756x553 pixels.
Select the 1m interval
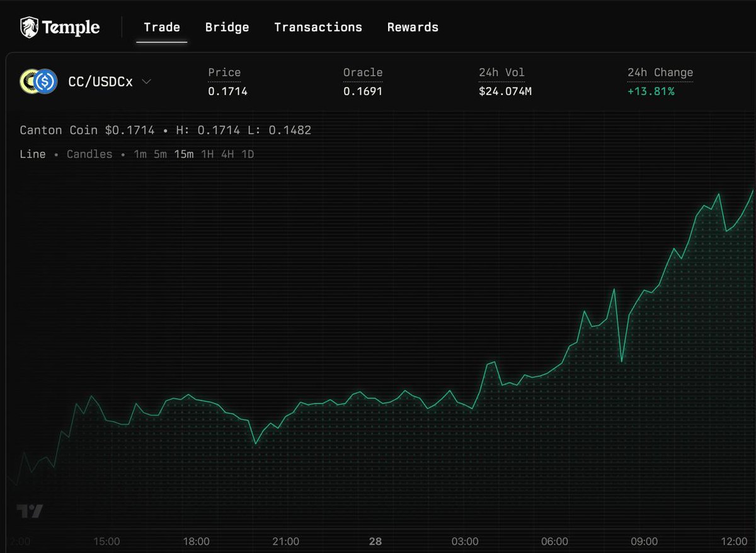click(140, 154)
